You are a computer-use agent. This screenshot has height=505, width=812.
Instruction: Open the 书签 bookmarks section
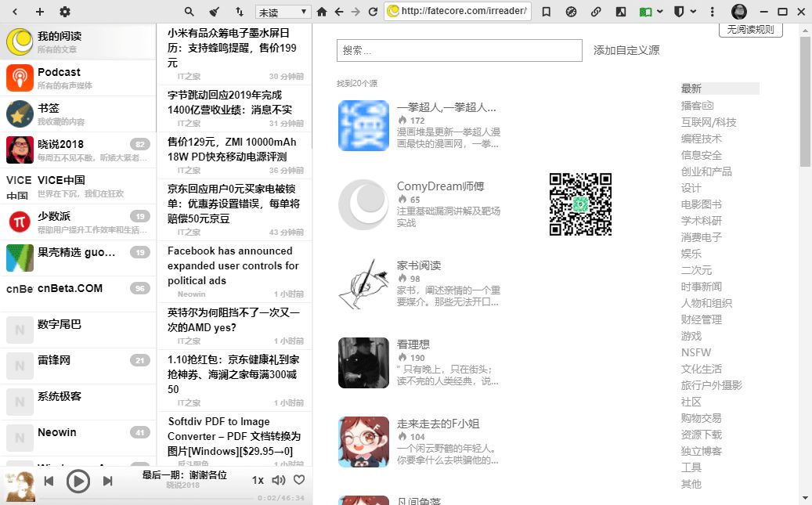[78, 114]
